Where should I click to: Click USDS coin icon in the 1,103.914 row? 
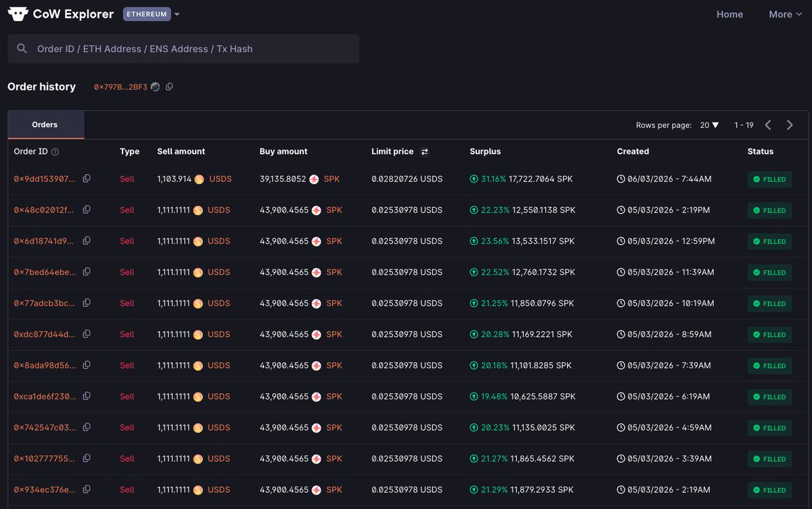tap(199, 179)
